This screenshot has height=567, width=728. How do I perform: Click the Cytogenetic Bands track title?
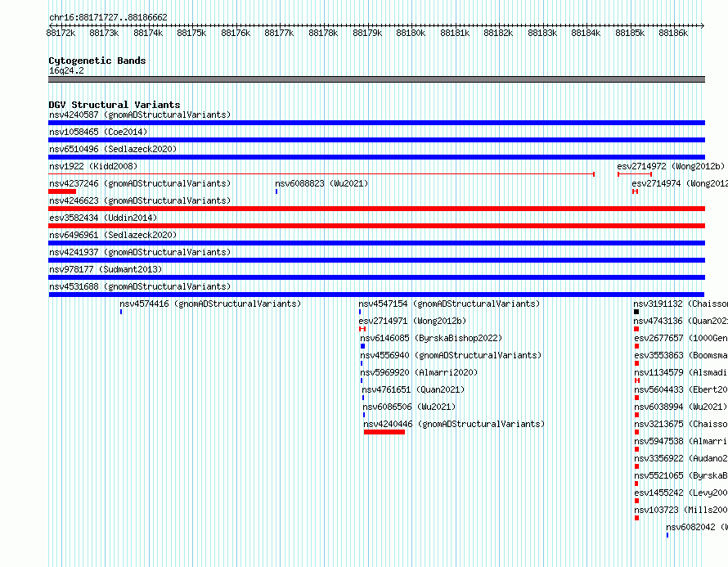click(97, 61)
